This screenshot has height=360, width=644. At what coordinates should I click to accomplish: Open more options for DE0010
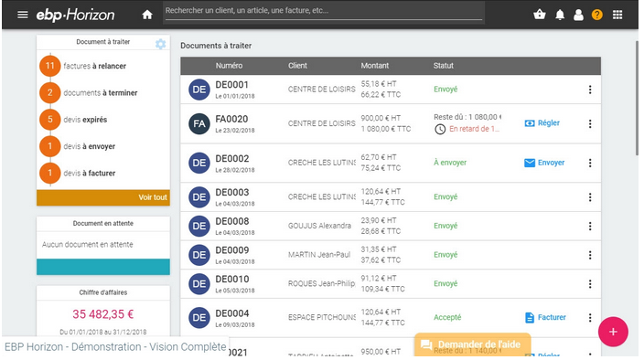coord(590,284)
